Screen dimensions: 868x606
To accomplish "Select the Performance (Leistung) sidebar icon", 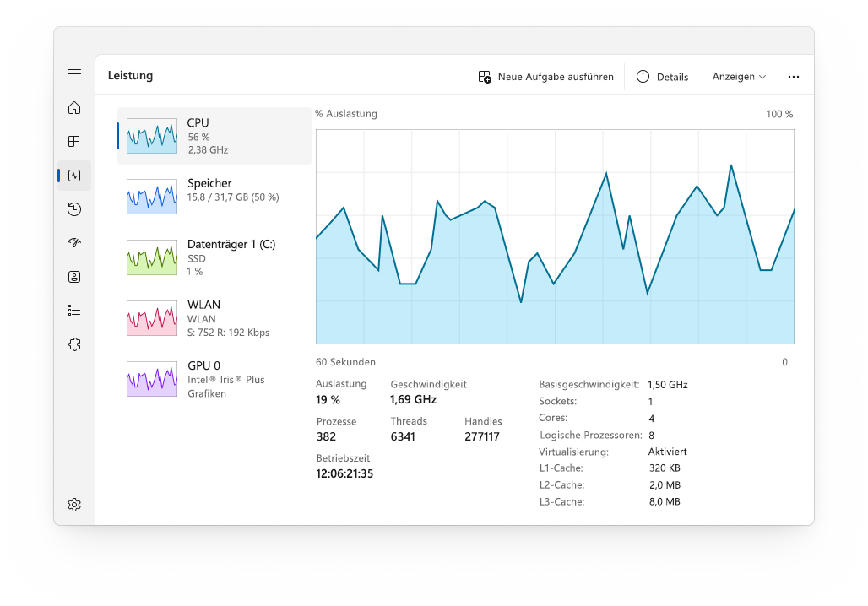I will (x=74, y=176).
